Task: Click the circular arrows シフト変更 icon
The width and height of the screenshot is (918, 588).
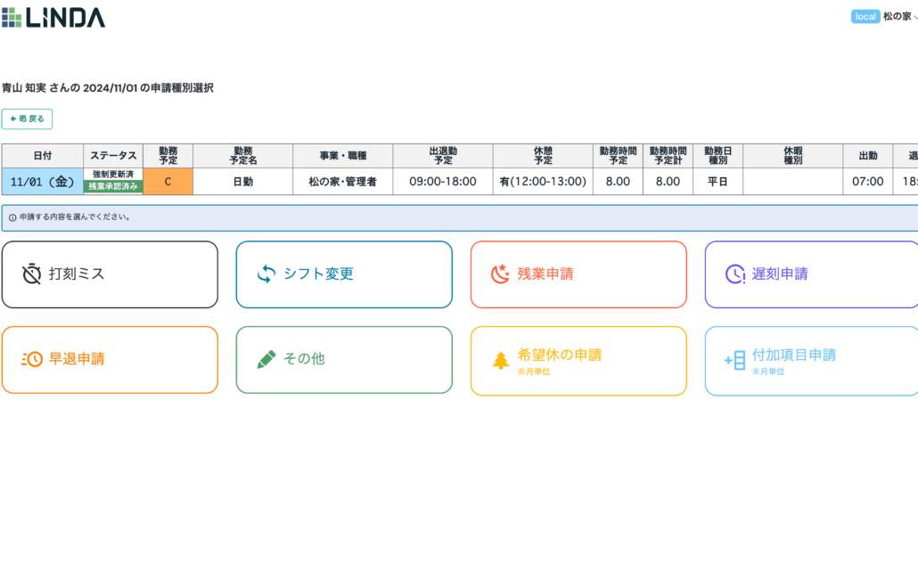Action: pos(266,274)
